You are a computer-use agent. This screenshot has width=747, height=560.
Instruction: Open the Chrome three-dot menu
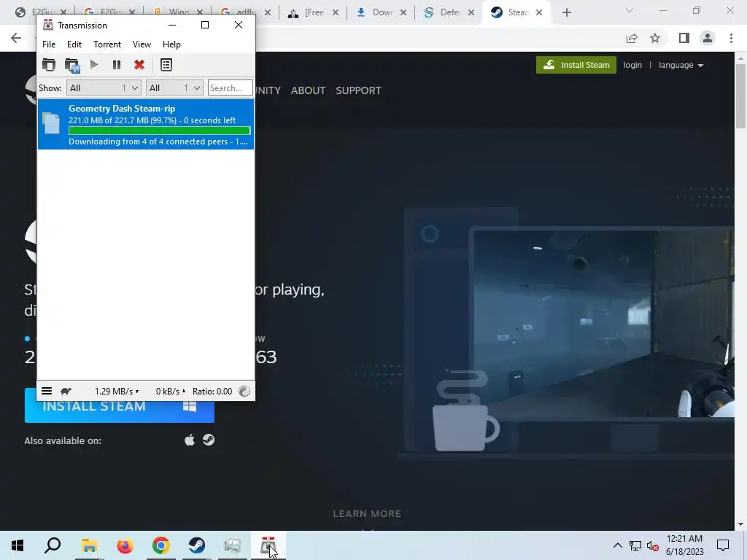pos(731,38)
